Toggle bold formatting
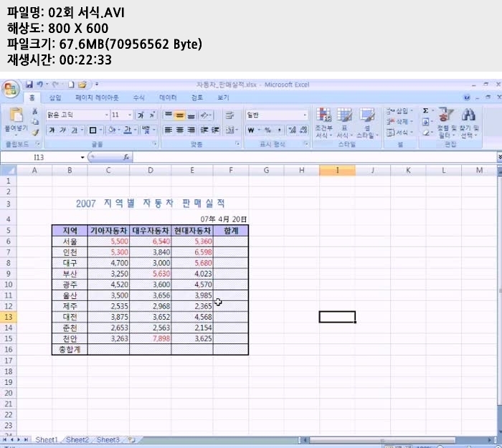 tap(52, 130)
